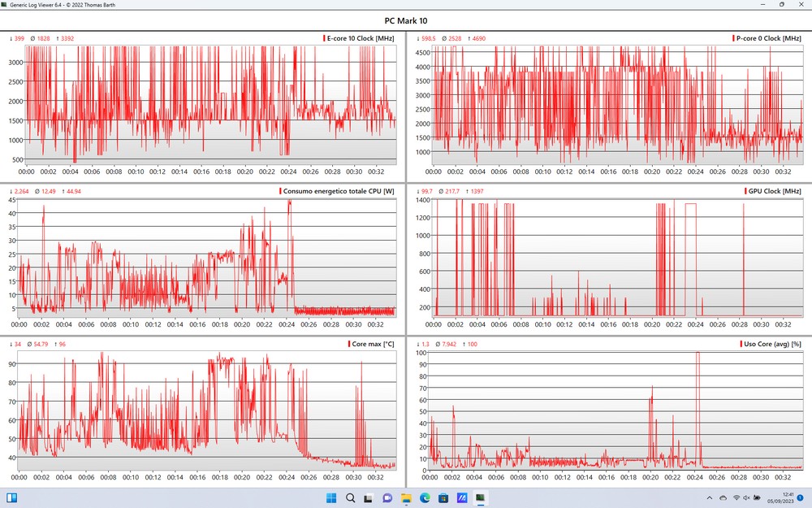Click the muted volume tray icon
The height and width of the screenshot is (508, 812).
coord(746,498)
